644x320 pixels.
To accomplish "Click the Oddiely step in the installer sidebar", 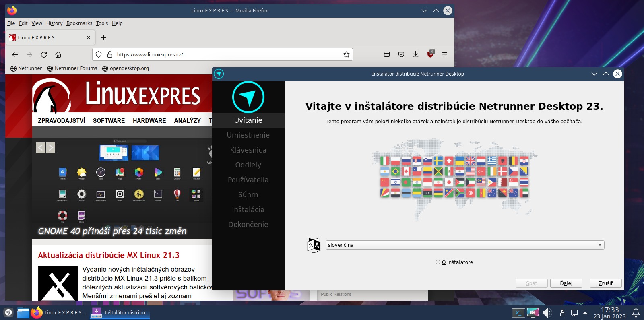I will click(248, 165).
